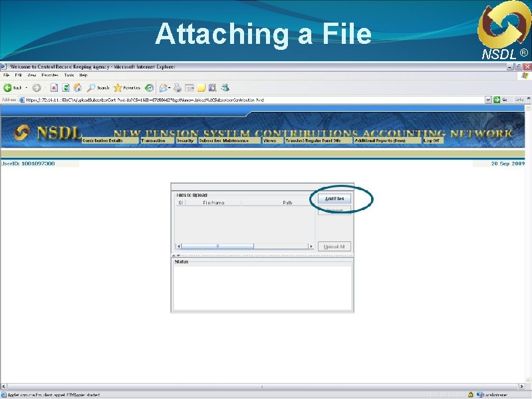This screenshot has width=532, height=399.
Task: Open Contribution Details navigation tab
Action: tap(110, 140)
